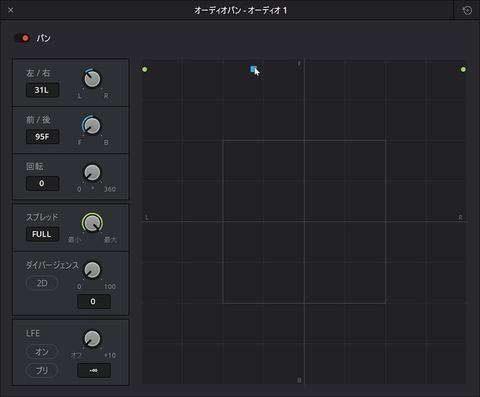
Task: Click the スプレッド label
Action: click(x=42, y=217)
